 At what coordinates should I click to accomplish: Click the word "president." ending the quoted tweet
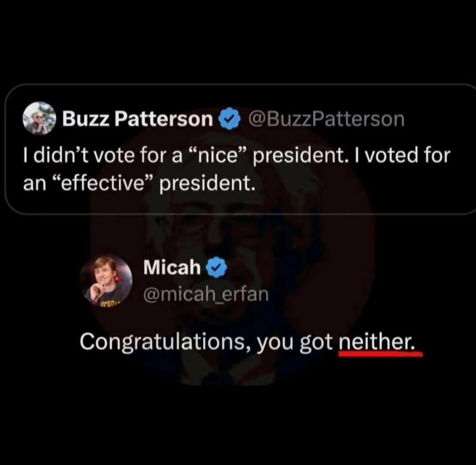coord(207,183)
